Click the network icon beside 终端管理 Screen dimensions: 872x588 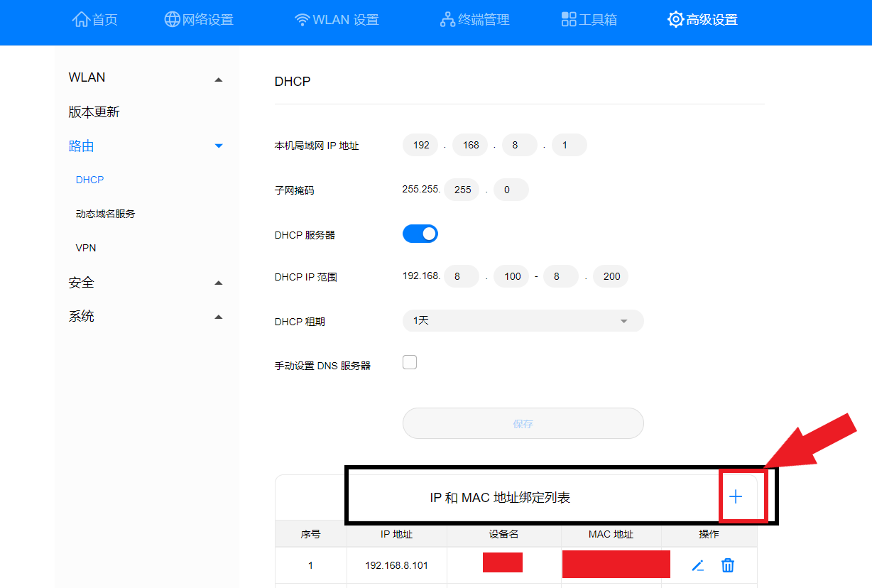point(447,20)
